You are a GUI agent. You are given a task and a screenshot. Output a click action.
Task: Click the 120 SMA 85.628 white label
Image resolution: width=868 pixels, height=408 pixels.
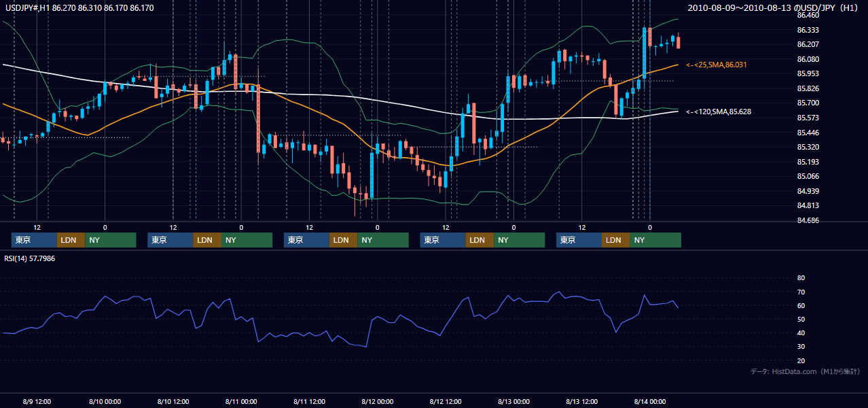pos(719,111)
